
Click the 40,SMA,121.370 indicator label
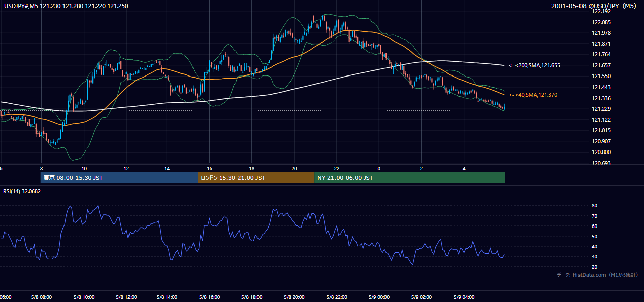pyautogui.click(x=533, y=95)
